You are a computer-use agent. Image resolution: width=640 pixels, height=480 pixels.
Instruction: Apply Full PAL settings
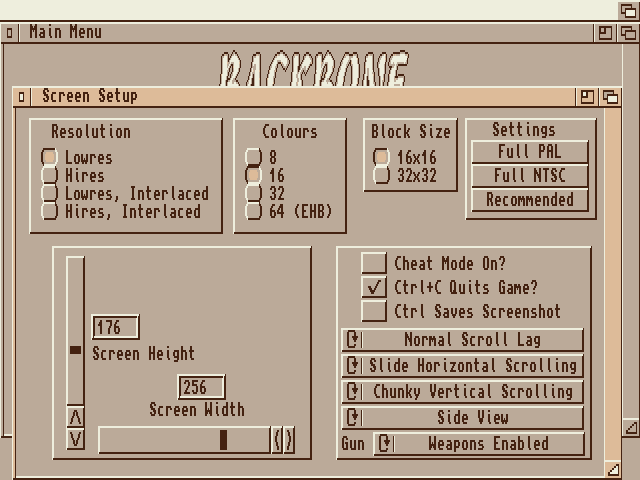(530, 152)
